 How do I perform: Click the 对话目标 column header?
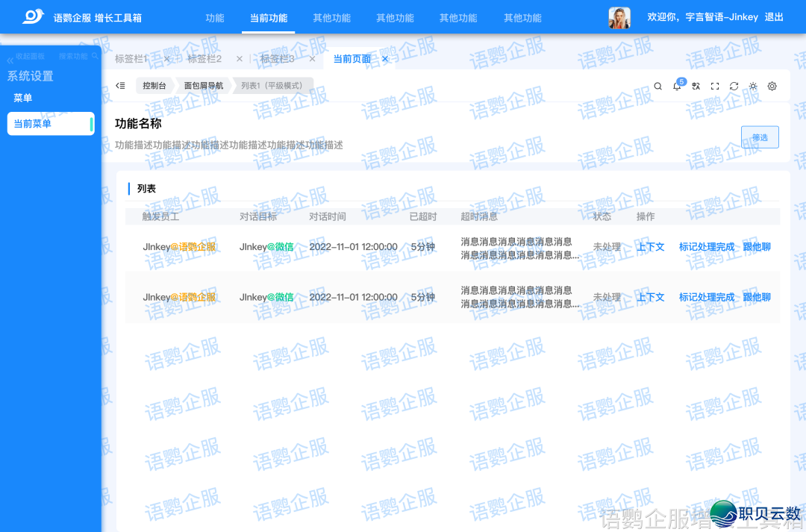258,216
